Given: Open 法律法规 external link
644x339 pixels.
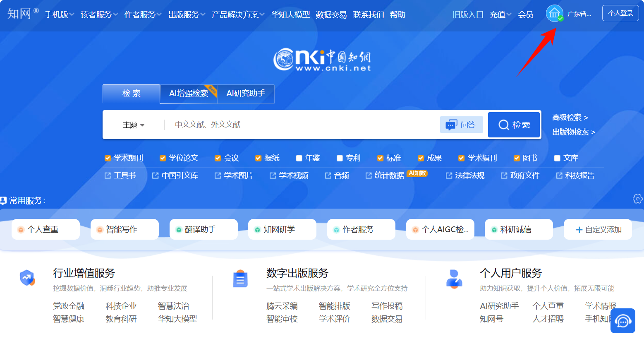Looking at the screenshot, I should coord(465,176).
